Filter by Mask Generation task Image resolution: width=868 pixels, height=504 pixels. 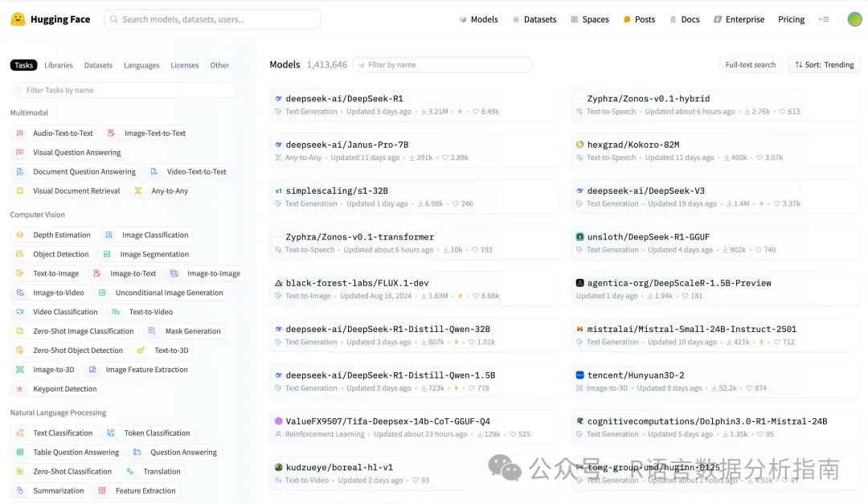[x=184, y=331]
